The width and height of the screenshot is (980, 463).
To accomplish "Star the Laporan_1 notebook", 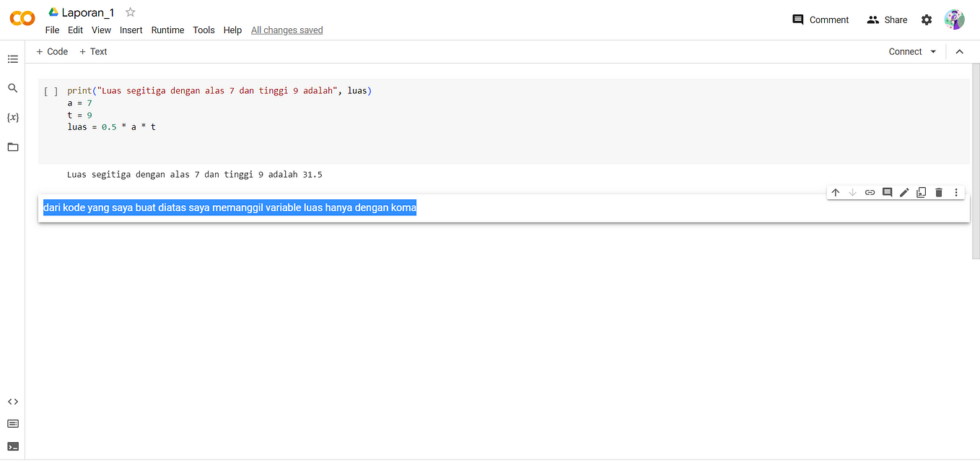I will point(131,12).
